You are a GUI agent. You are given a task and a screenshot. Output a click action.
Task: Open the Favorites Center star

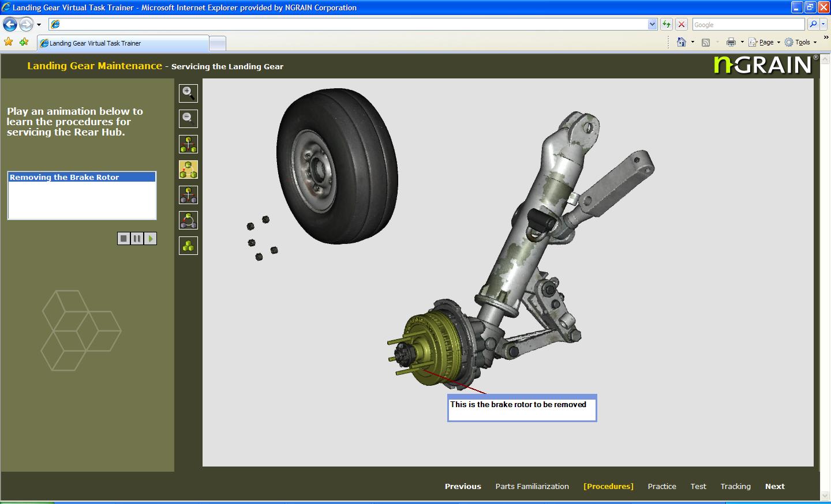[8, 42]
